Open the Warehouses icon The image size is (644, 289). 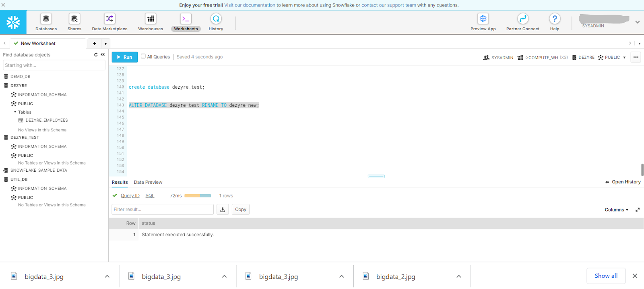click(x=151, y=19)
